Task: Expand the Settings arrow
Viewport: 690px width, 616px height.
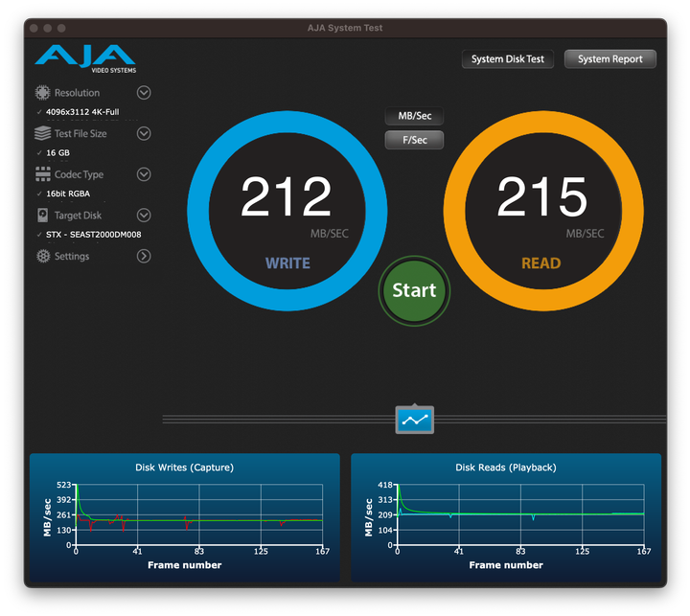Action: coord(144,257)
